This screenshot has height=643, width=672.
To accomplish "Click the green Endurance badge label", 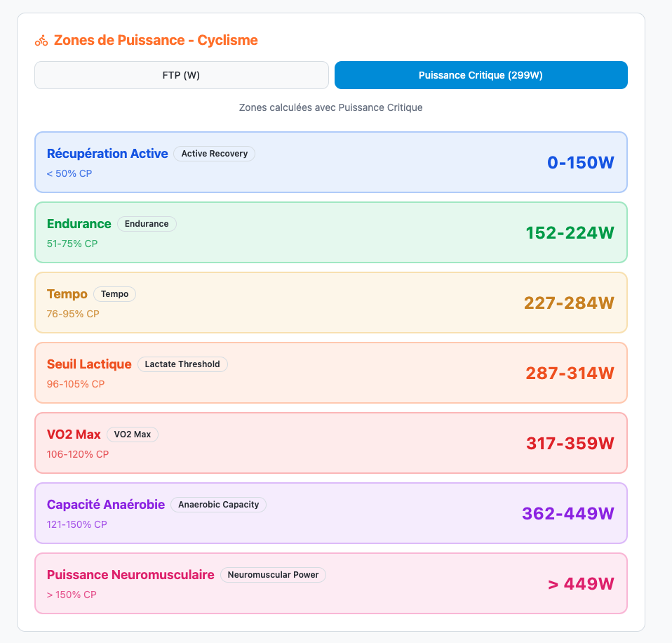I will (147, 224).
